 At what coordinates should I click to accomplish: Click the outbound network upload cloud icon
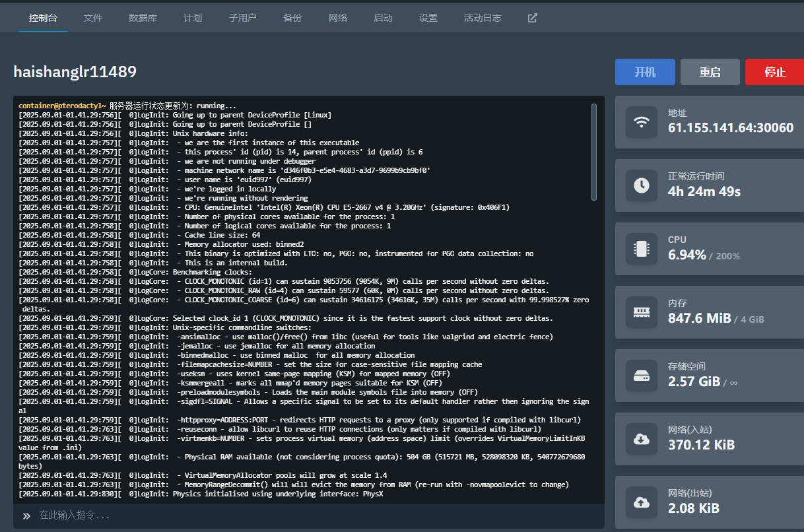[641, 502]
